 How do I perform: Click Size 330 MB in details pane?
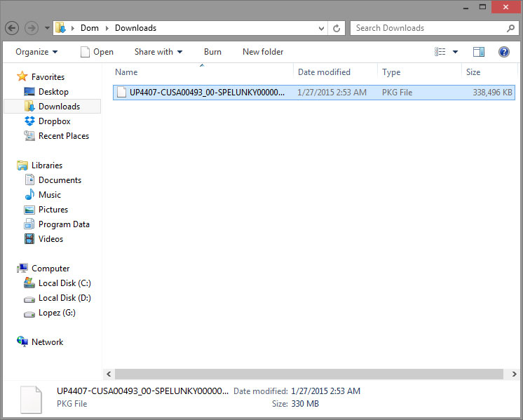coord(305,404)
